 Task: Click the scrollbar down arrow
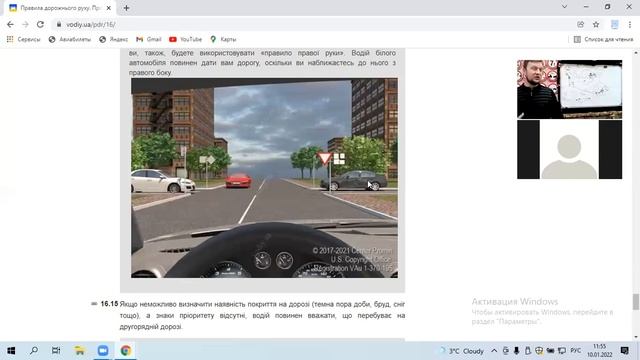coord(636,337)
